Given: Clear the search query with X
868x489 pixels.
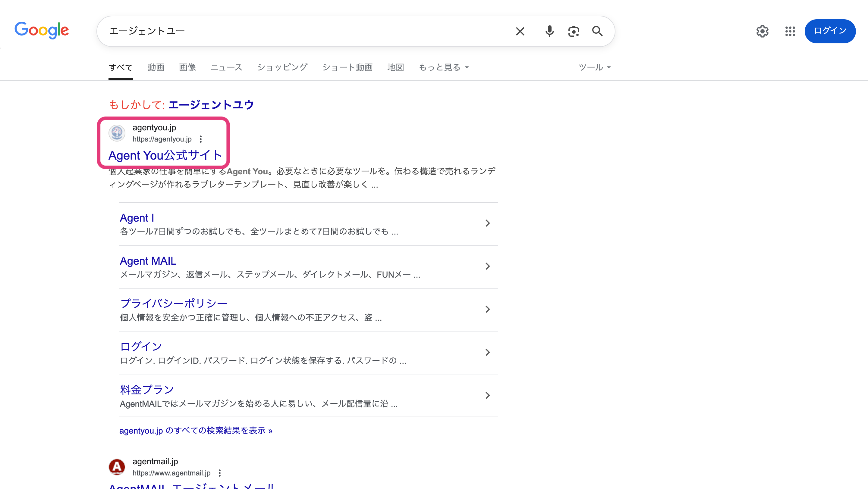Looking at the screenshot, I should pos(520,31).
